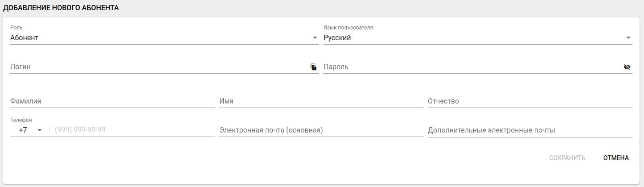
Task: Open the +7 country code arrow
Action: (40, 130)
